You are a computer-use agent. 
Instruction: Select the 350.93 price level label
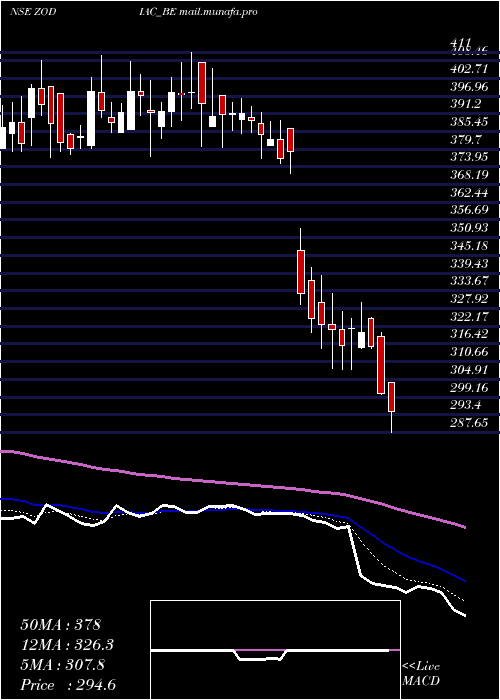pyautogui.click(x=469, y=228)
